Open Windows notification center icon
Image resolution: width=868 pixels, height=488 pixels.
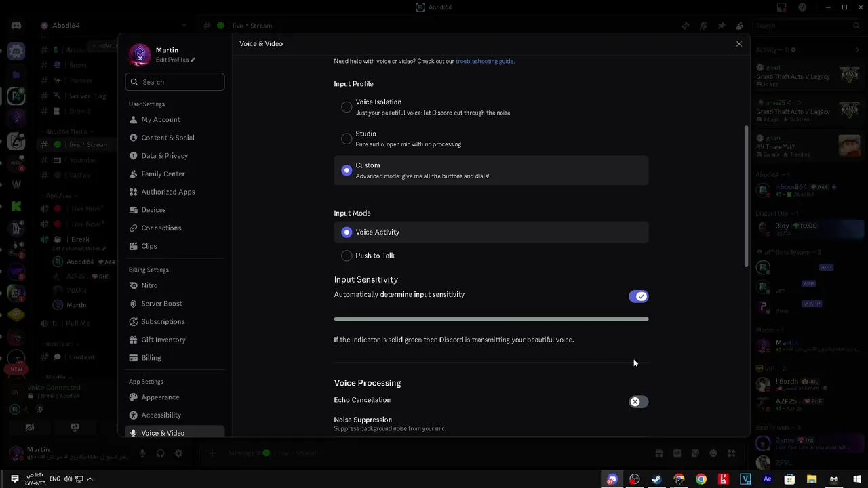coord(14,479)
